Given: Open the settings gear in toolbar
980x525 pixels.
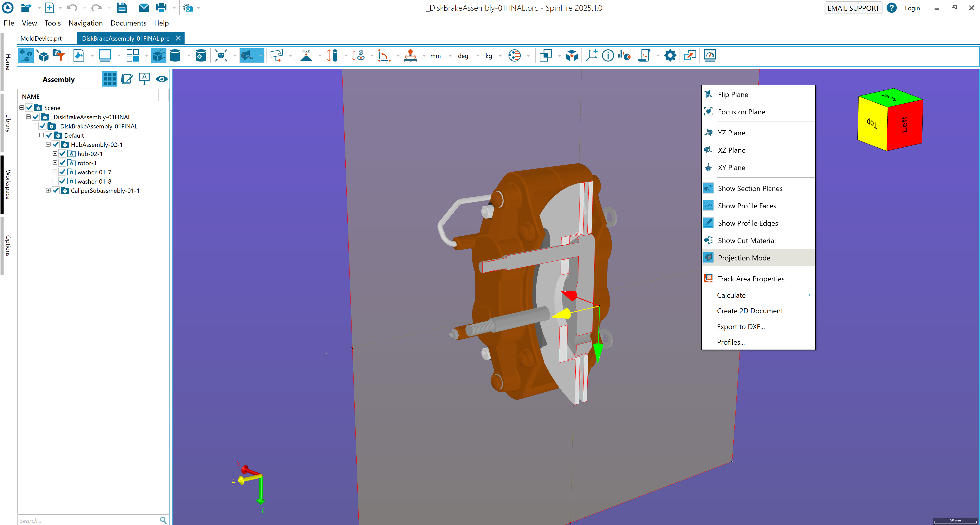Looking at the screenshot, I should coord(670,56).
